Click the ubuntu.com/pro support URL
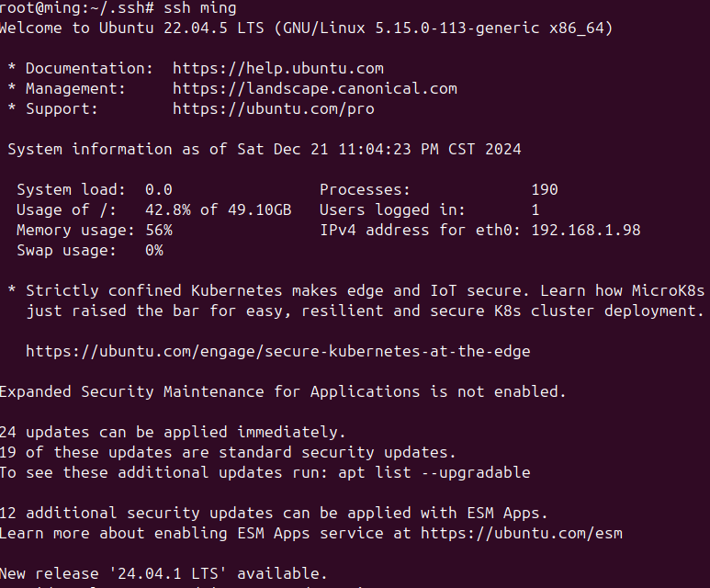710x588 pixels. (273, 108)
